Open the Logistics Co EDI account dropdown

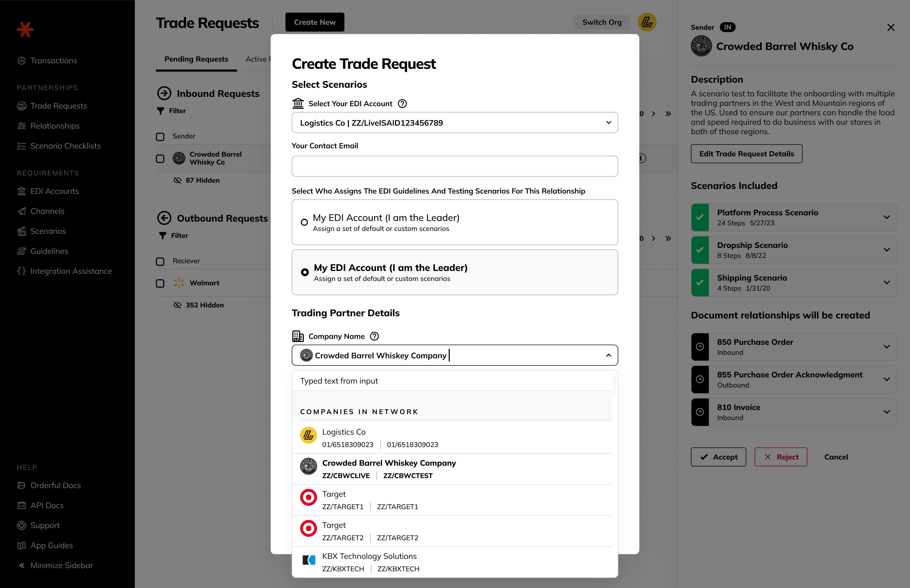coord(454,123)
